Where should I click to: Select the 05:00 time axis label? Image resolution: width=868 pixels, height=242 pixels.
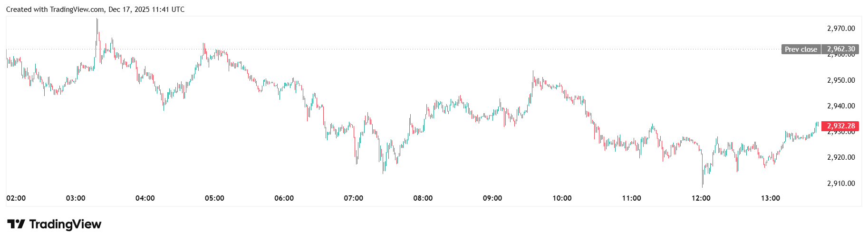pos(214,198)
